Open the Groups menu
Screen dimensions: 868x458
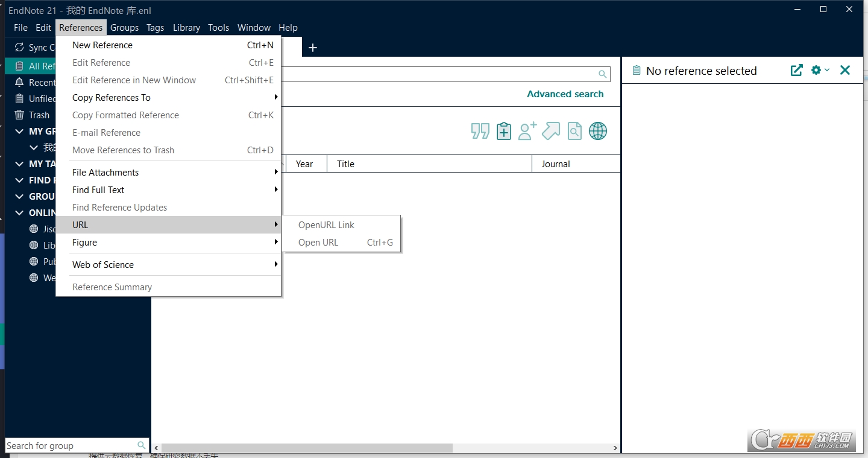click(124, 28)
